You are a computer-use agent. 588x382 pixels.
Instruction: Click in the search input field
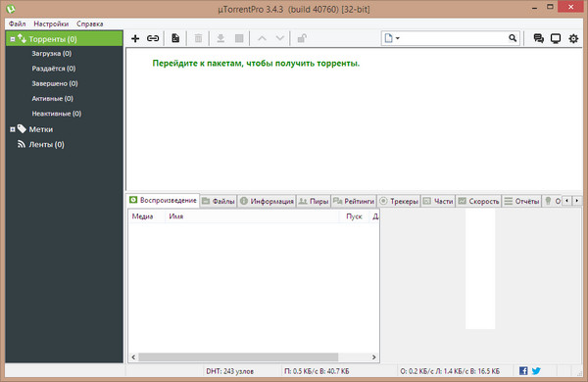pyautogui.click(x=454, y=38)
